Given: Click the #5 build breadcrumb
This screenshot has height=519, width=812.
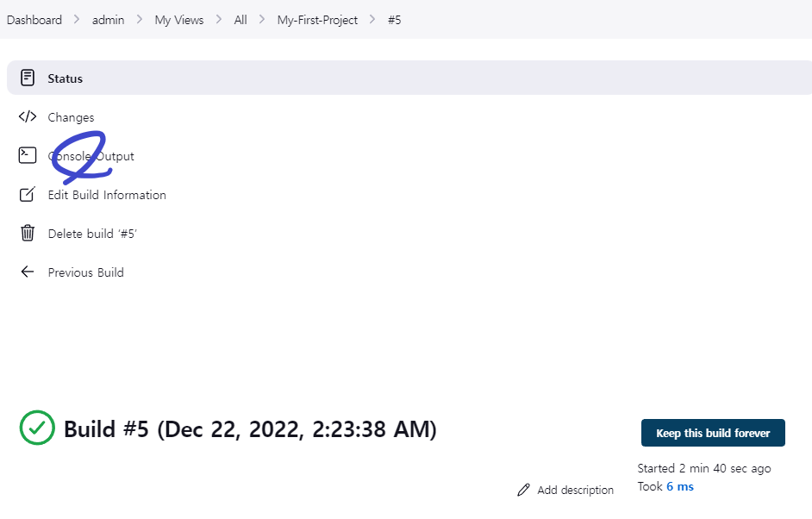Looking at the screenshot, I should (x=395, y=20).
